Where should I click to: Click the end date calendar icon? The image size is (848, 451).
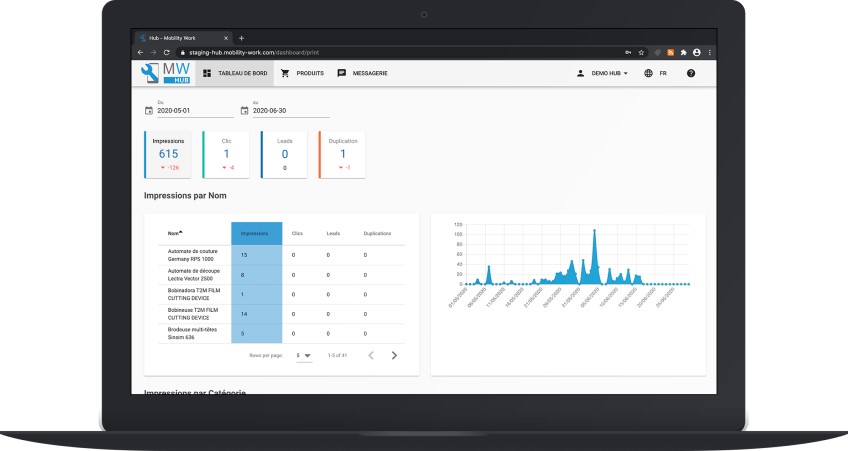[244, 110]
